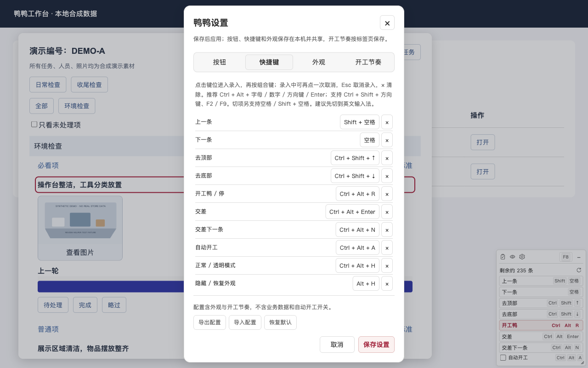The image size is (588, 368).
Task: Save changes with 保存设置
Action: click(376, 345)
